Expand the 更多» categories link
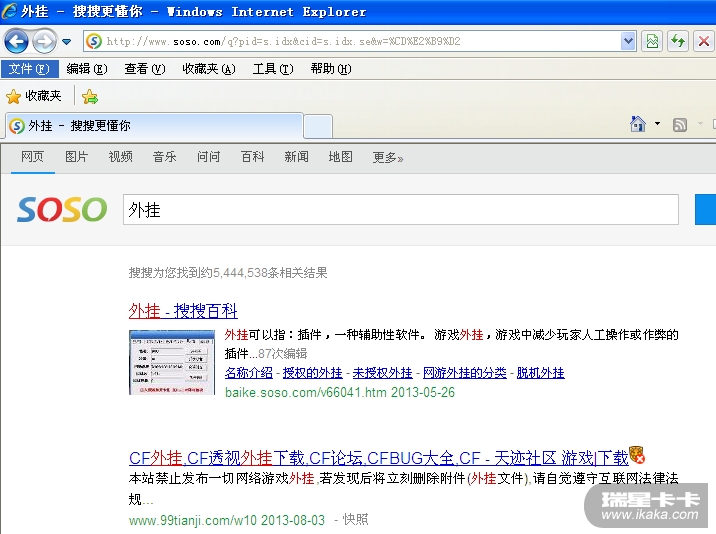The height and width of the screenshot is (534, 716). pos(388,158)
